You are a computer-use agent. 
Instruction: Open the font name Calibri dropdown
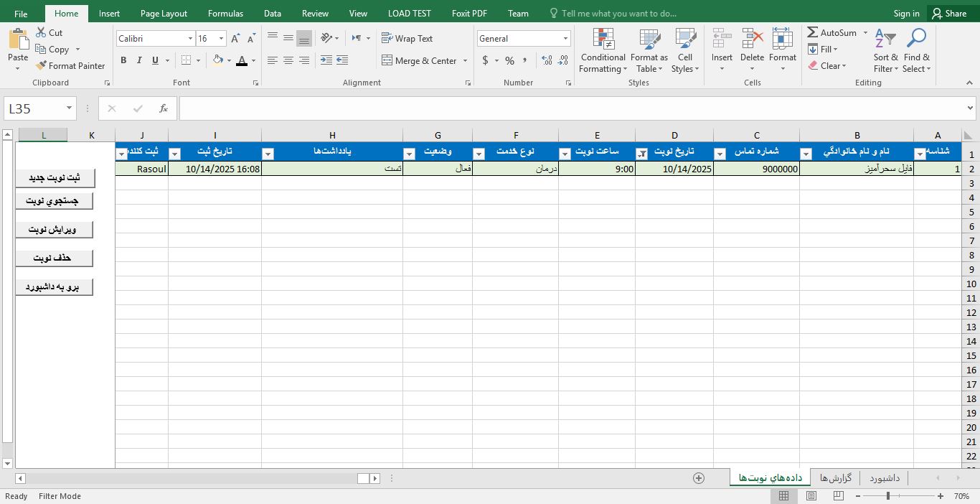coord(190,39)
